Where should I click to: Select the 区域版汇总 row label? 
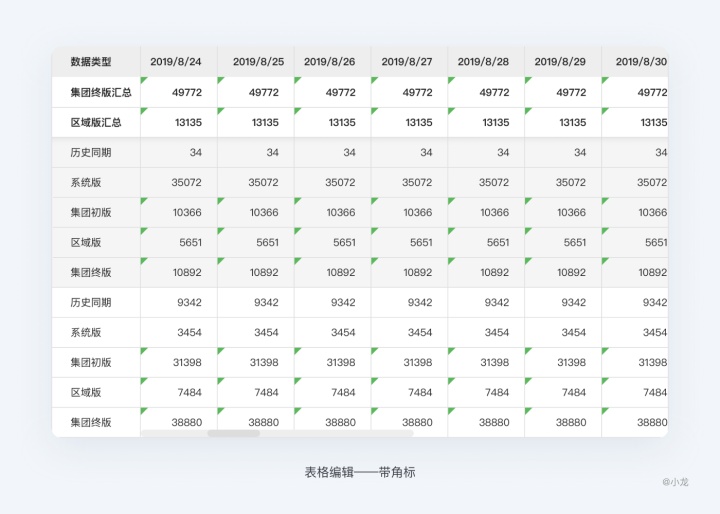click(x=96, y=122)
